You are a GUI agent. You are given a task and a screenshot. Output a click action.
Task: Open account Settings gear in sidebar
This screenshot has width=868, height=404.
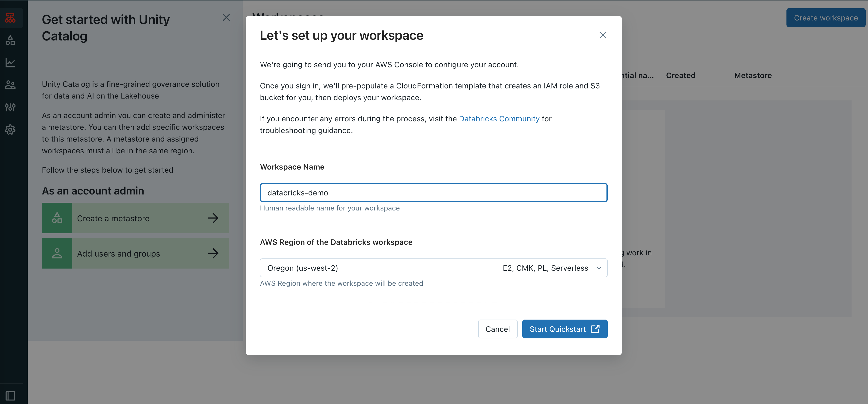10,130
